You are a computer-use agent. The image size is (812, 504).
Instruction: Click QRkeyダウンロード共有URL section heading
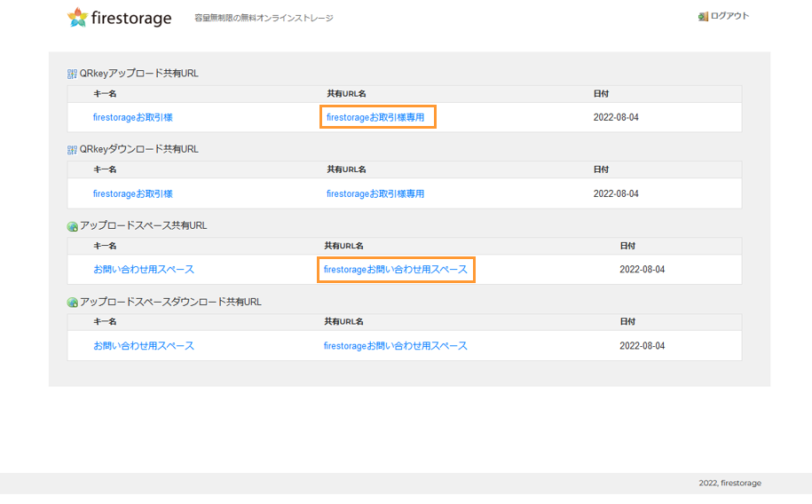coord(138,149)
